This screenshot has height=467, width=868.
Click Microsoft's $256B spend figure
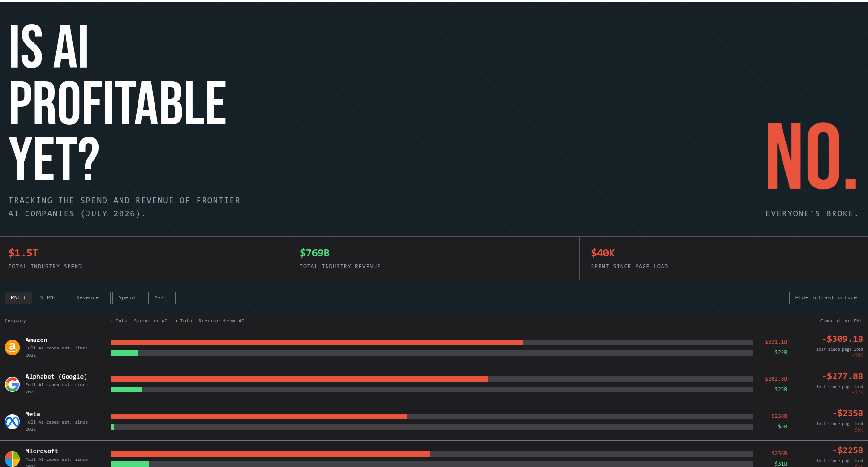(780, 454)
